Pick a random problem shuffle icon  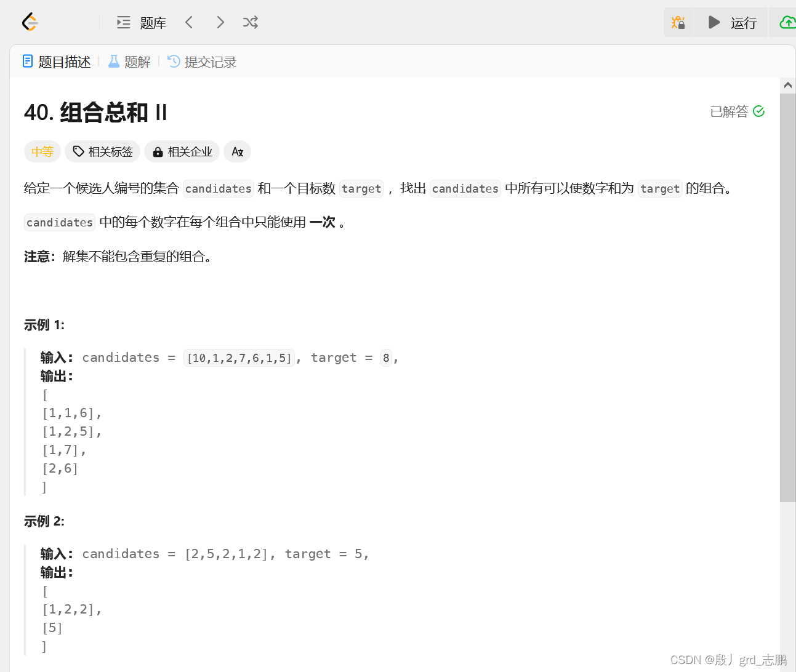click(x=250, y=22)
